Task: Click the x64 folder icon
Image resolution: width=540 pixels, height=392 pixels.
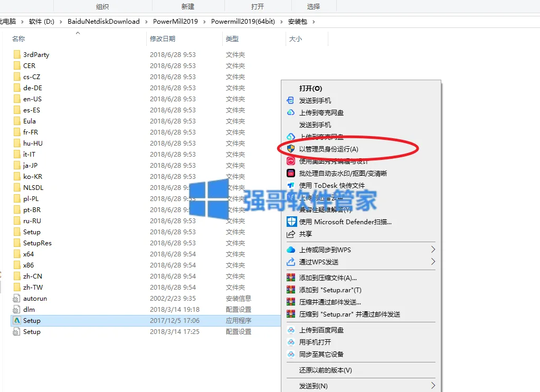Action: tap(17, 254)
